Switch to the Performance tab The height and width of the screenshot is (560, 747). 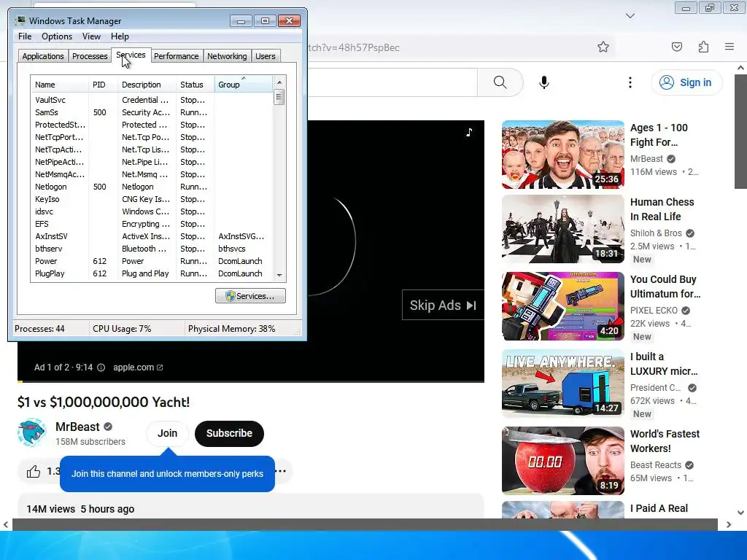176,56
